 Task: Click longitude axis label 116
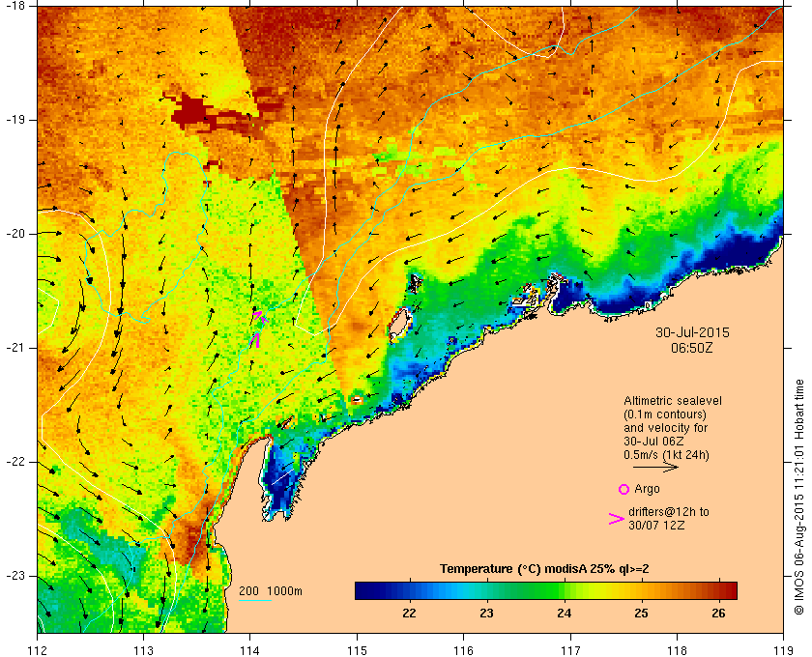click(463, 649)
